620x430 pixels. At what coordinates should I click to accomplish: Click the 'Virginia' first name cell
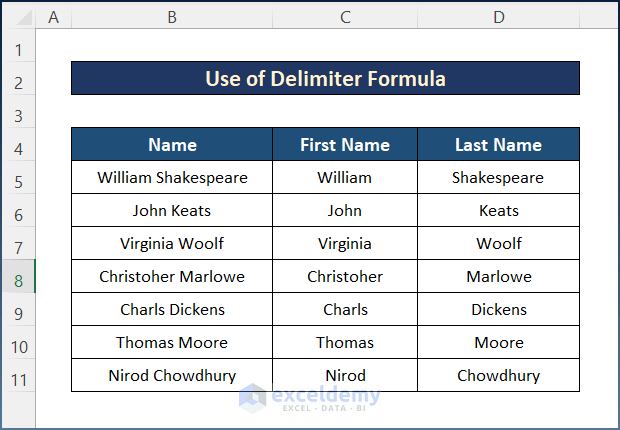pyautogui.click(x=345, y=244)
